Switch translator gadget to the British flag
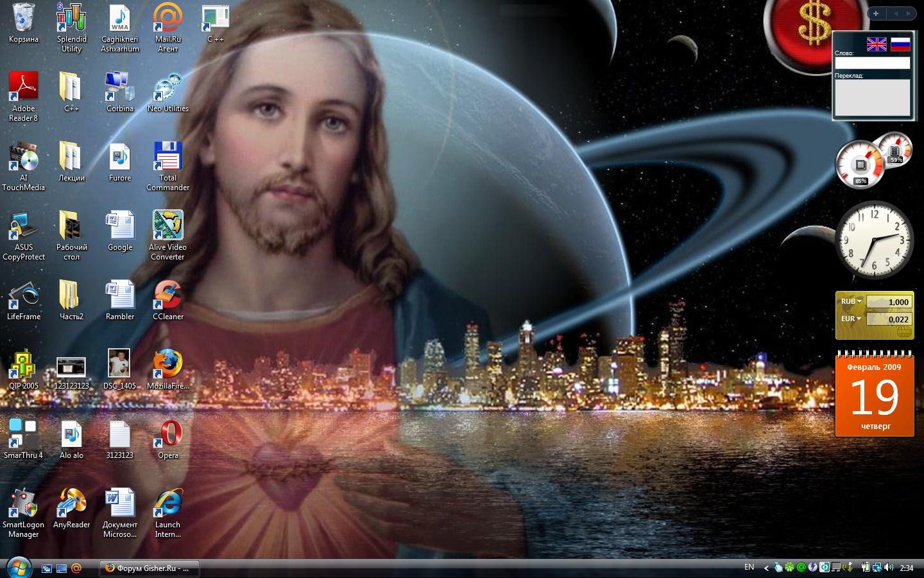This screenshot has height=578, width=924. coord(877,44)
